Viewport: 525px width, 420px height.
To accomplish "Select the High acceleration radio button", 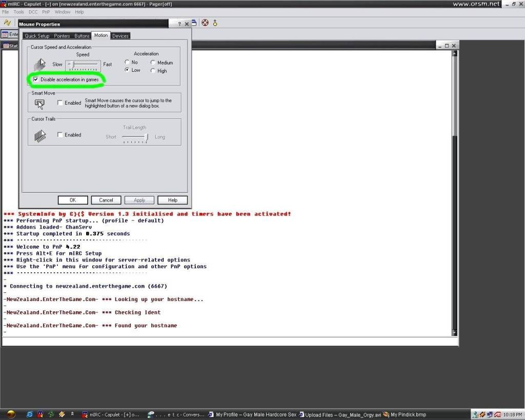I will 153,71.
